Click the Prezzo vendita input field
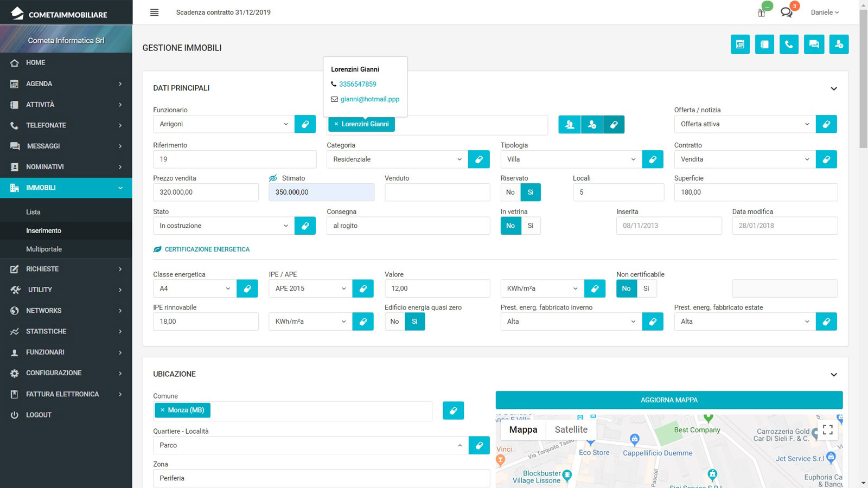The height and width of the screenshot is (488, 868). pos(206,192)
